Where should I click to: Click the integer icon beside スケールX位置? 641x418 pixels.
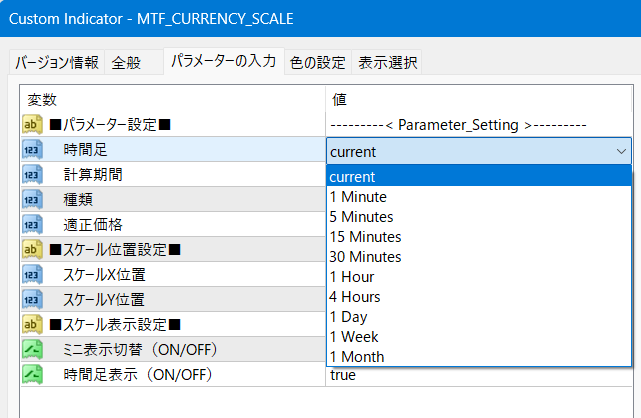[x=32, y=275]
